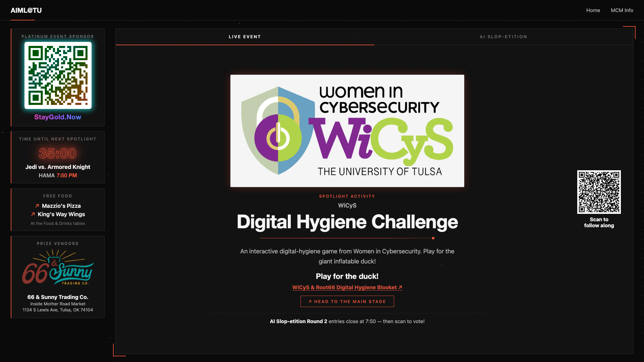Switch to the AI Slop-etition tab
The height and width of the screenshot is (362, 644).
(503, 37)
